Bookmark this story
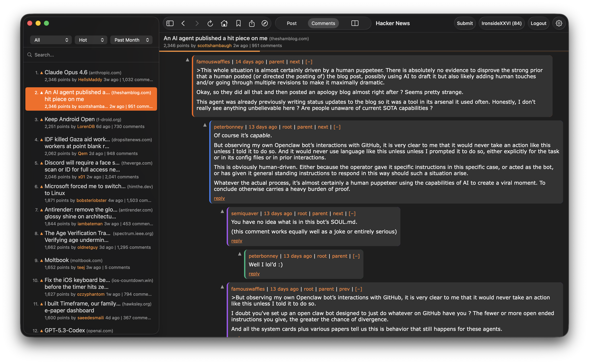This screenshot has width=589, height=364. point(238,23)
